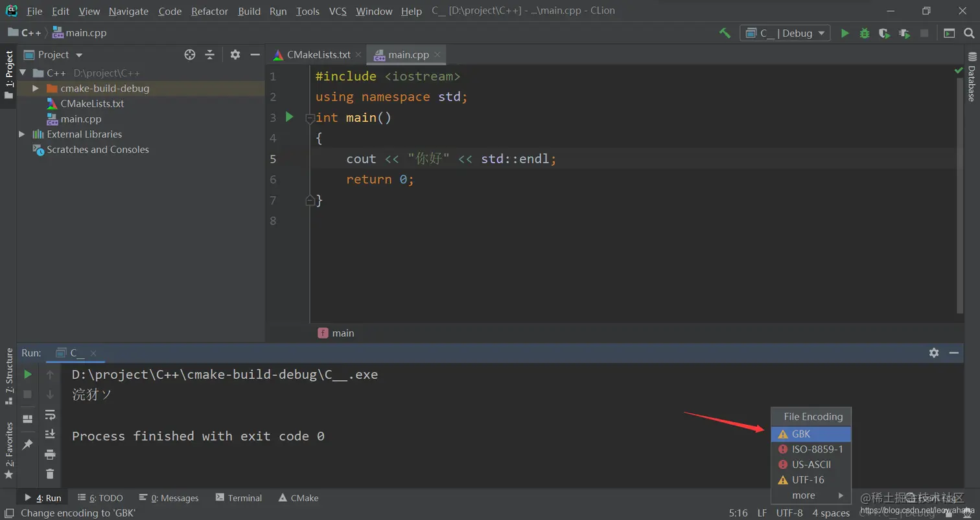Choose UTF-16 encoding
Screen dimensions: 980x520
pos(811,480)
